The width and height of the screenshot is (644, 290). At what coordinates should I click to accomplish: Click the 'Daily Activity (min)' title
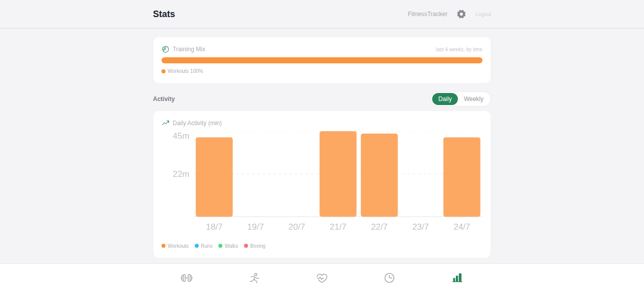click(x=197, y=123)
